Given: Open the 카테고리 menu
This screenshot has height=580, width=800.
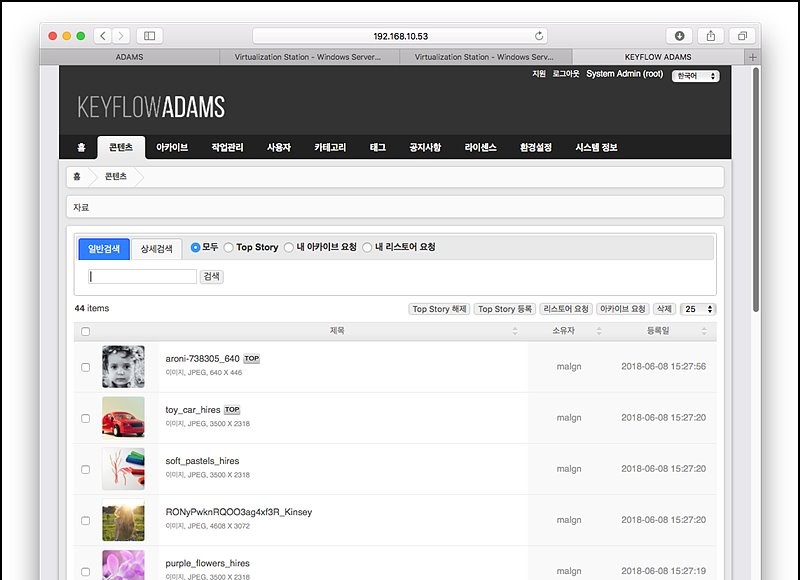Looking at the screenshot, I should 330,147.
